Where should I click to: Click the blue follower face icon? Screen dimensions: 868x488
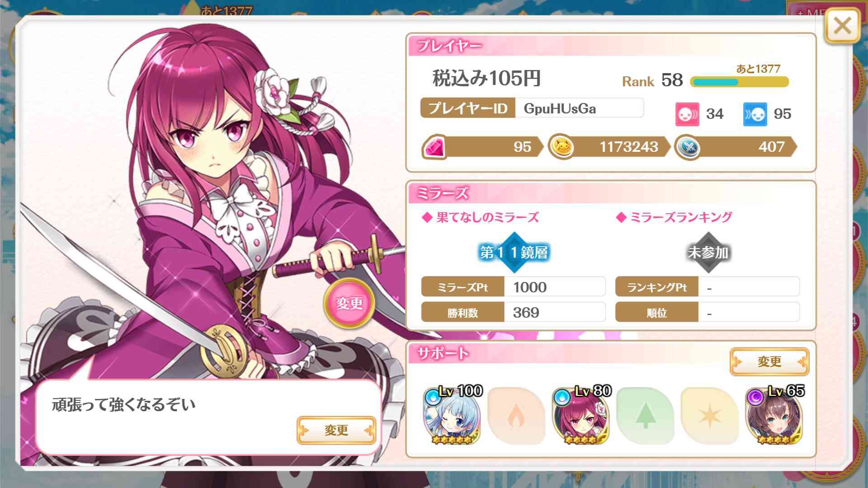[x=755, y=114]
